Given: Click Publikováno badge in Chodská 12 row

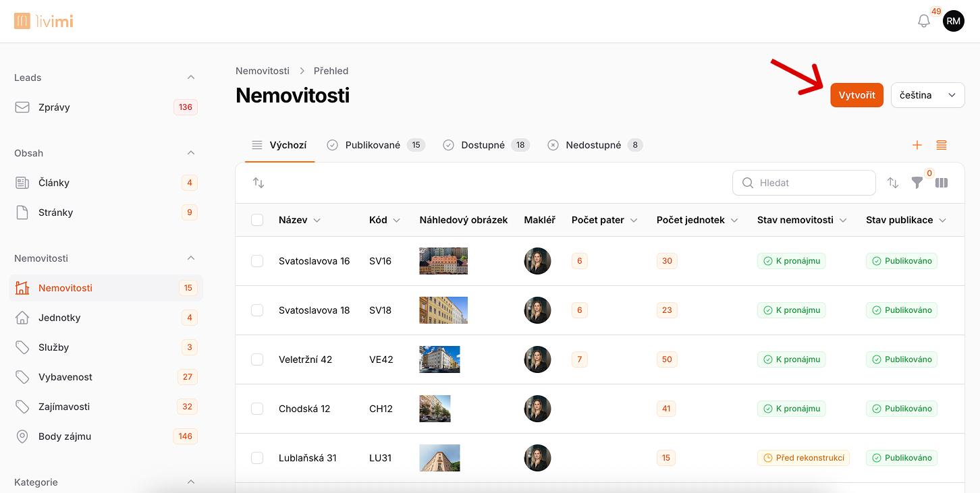Looking at the screenshot, I should click(x=902, y=409).
